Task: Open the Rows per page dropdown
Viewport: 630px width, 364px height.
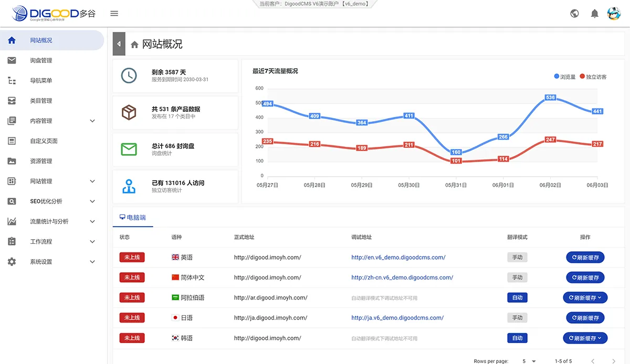Action: pos(529,361)
